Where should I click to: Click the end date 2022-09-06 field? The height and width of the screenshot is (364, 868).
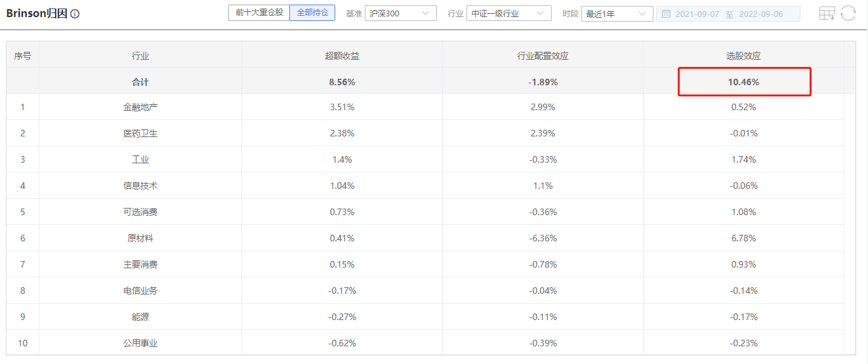pyautogui.click(x=761, y=14)
